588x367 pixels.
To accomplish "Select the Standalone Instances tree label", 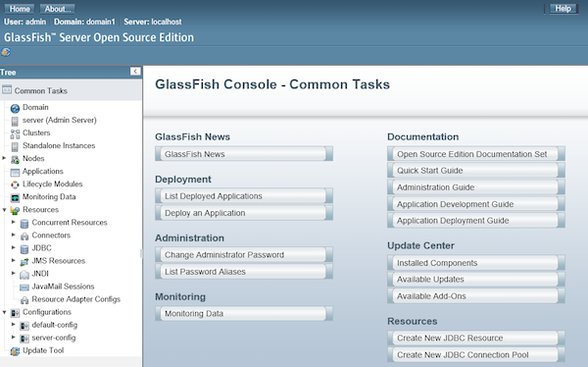I will (x=59, y=146).
